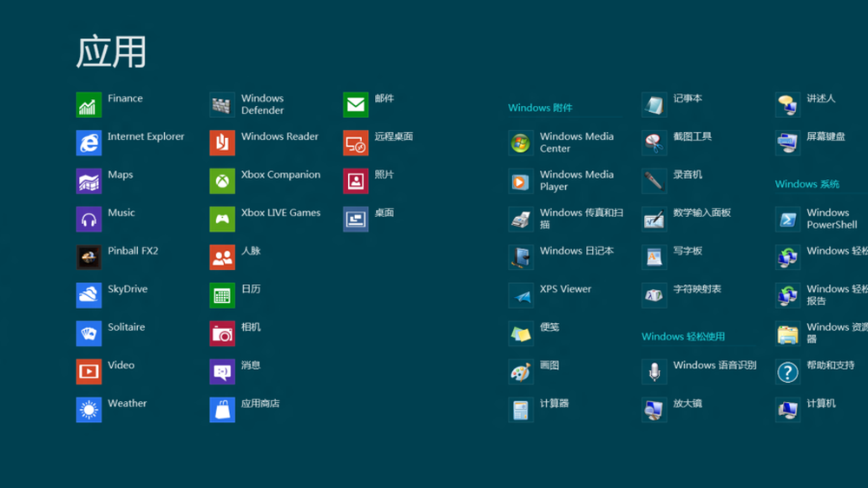The width and height of the screenshot is (868, 488).
Task: Open the 邮件 mail app
Action: pyautogui.click(x=356, y=105)
